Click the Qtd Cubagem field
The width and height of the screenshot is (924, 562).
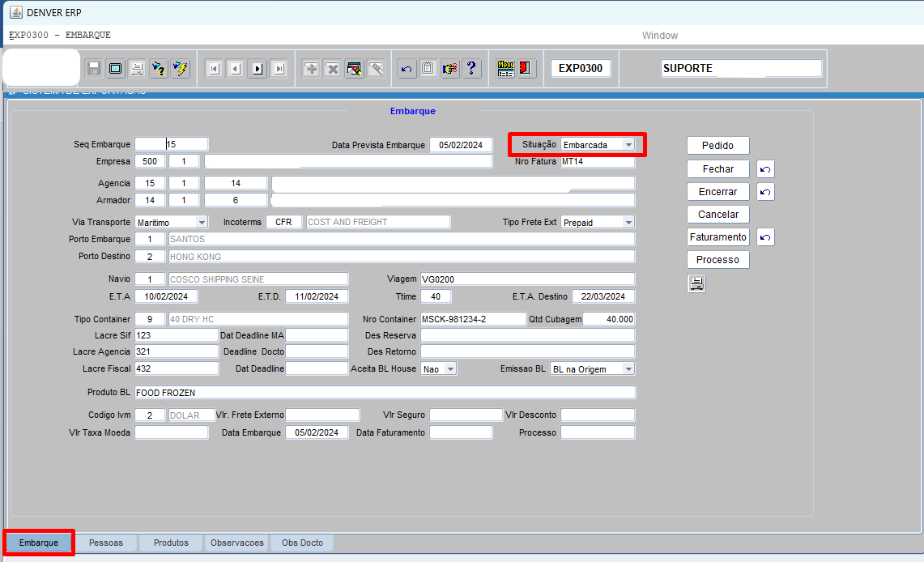click(609, 319)
